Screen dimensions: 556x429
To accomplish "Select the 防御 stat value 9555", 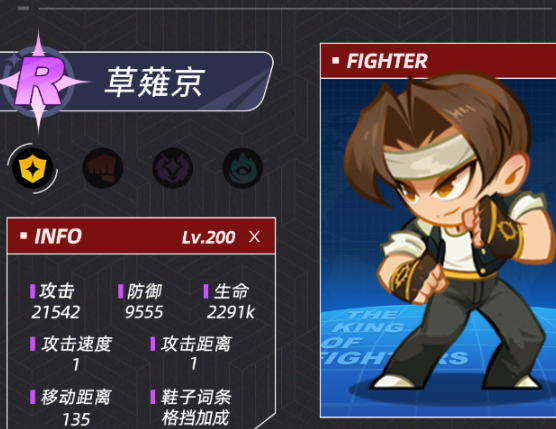I will [144, 312].
